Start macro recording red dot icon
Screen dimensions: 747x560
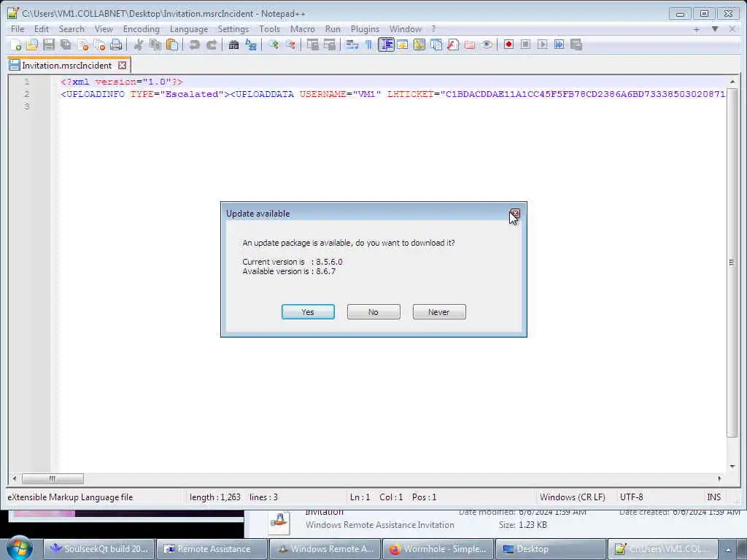point(508,44)
